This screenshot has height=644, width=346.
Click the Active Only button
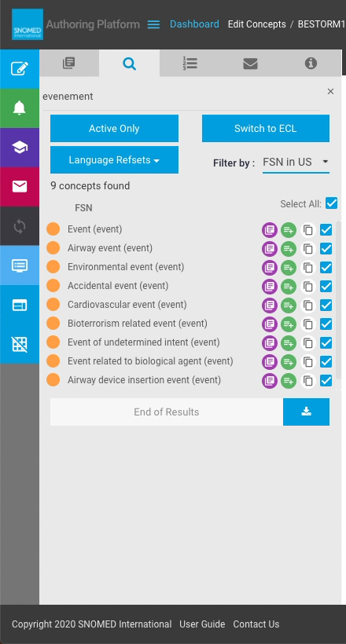point(114,129)
